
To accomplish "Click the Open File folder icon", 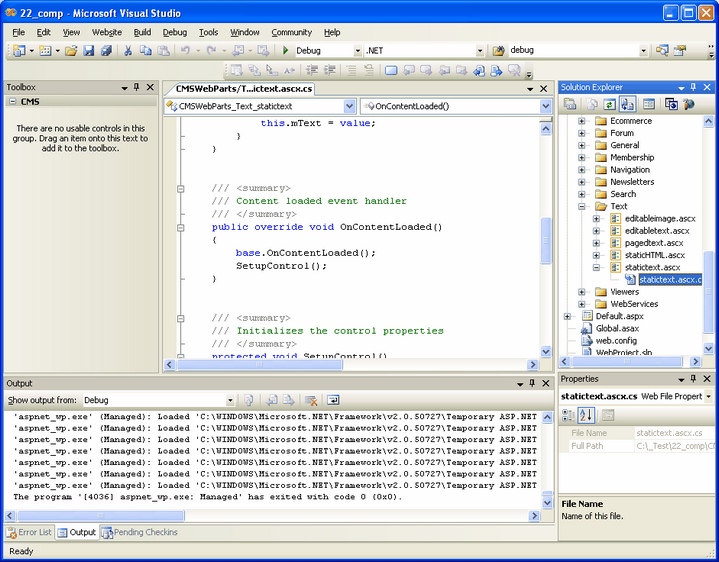I will click(71, 50).
